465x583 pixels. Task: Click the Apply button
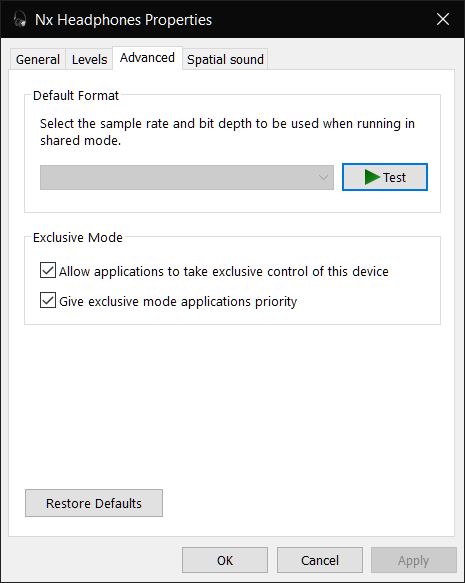pos(414,560)
